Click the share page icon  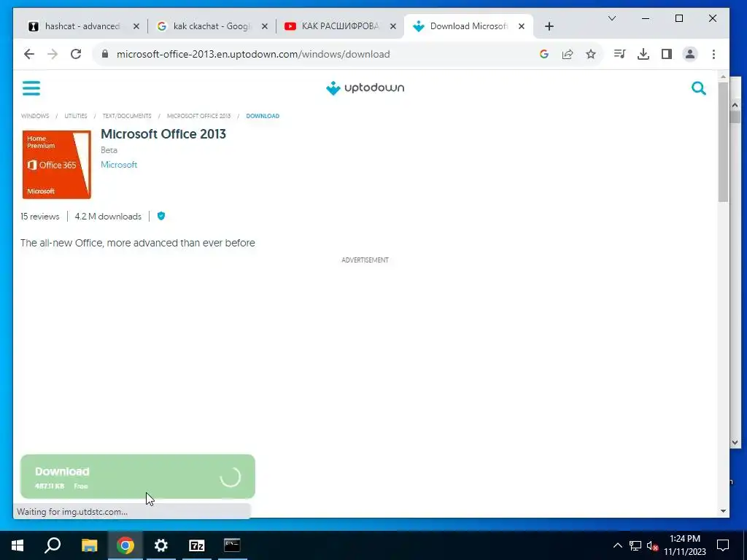click(568, 54)
